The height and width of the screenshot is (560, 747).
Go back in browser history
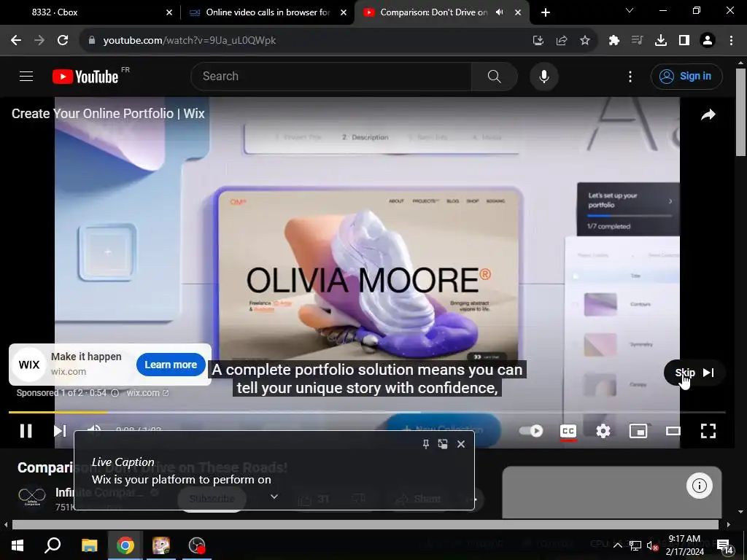click(16, 41)
